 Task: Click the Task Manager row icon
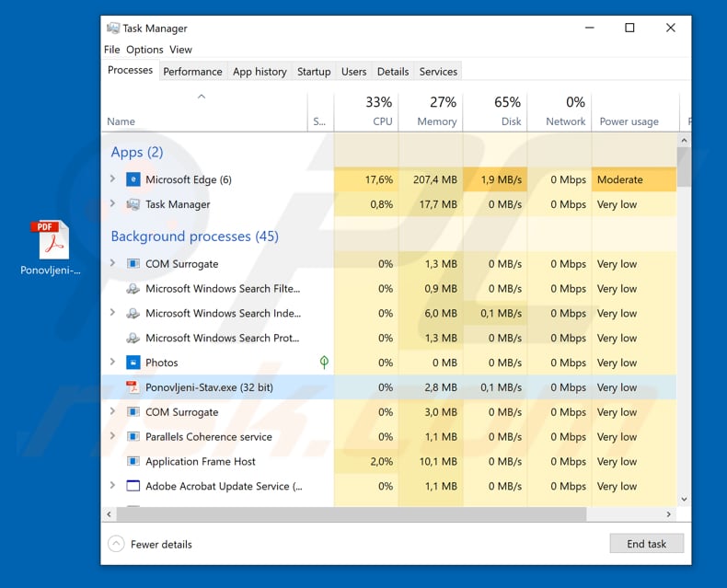click(x=133, y=204)
